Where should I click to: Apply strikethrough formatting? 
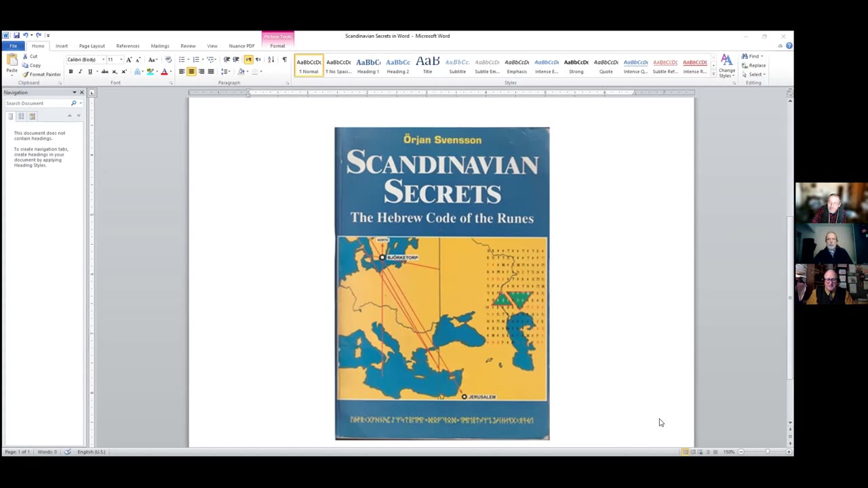coord(104,71)
